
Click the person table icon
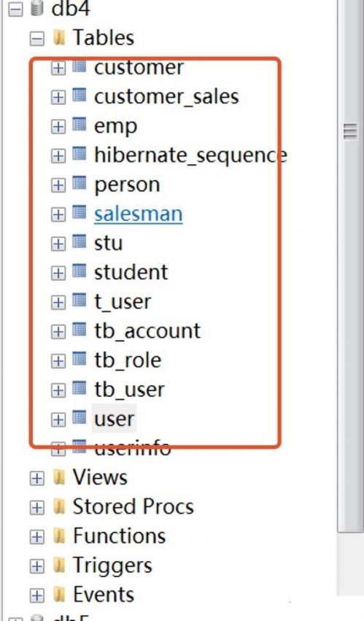(x=80, y=183)
